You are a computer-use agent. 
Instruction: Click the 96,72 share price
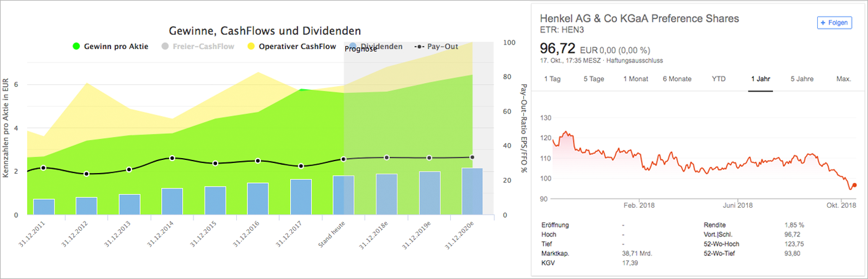pos(558,48)
